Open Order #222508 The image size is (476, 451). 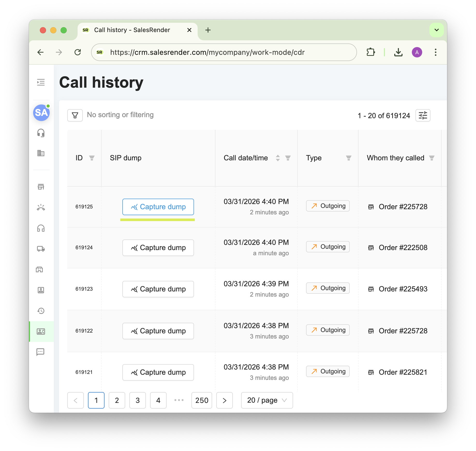pos(403,247)
